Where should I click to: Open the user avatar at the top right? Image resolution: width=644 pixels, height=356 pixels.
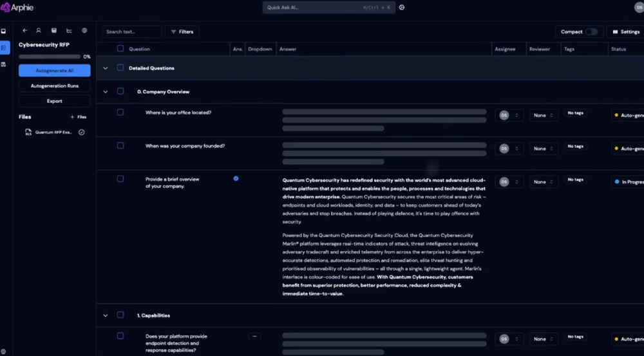(640, 7)
